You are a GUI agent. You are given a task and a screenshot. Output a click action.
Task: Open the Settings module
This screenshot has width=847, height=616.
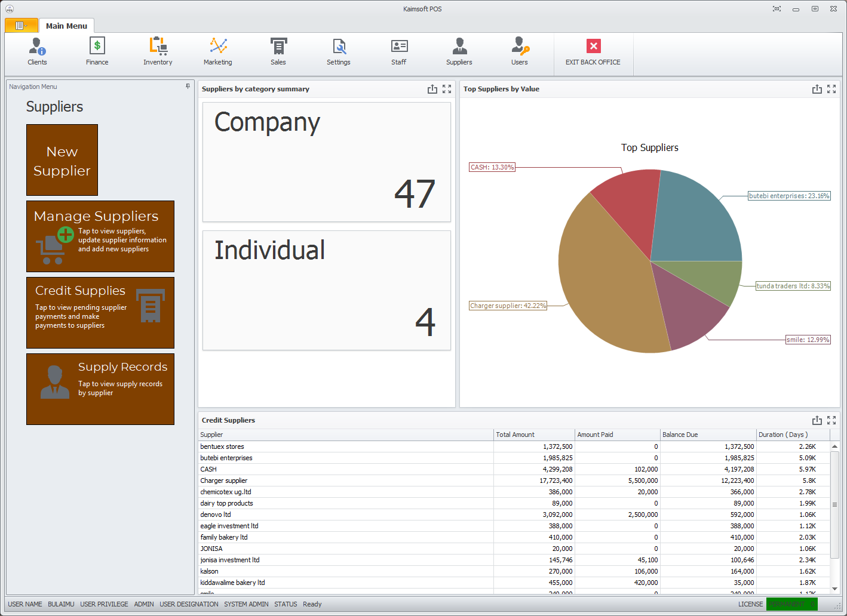(x=339, y=52)
